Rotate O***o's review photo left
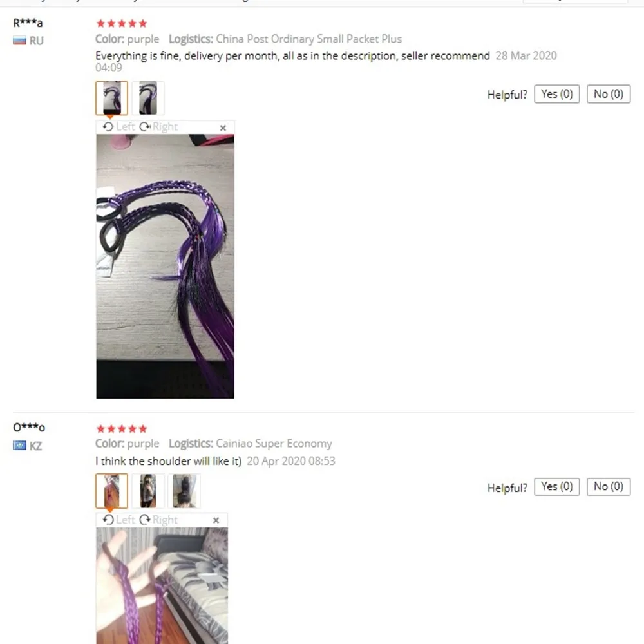 coord(118,520)
